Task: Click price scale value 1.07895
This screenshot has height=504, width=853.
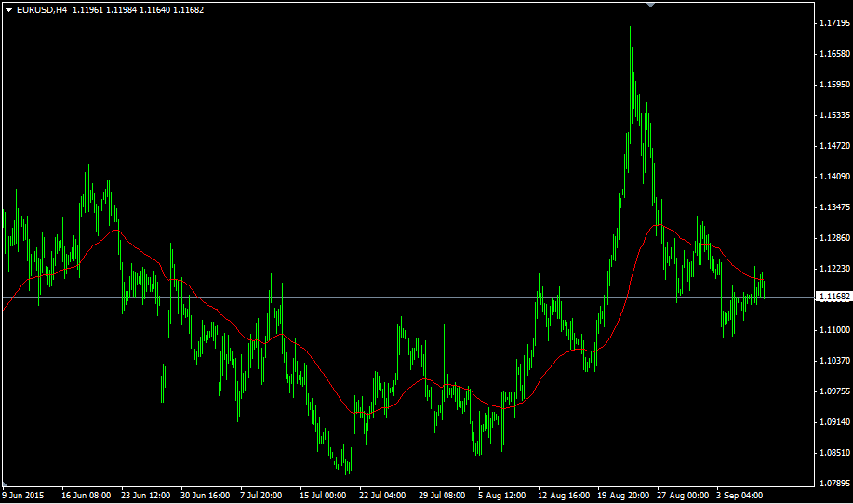Action: 834,484
